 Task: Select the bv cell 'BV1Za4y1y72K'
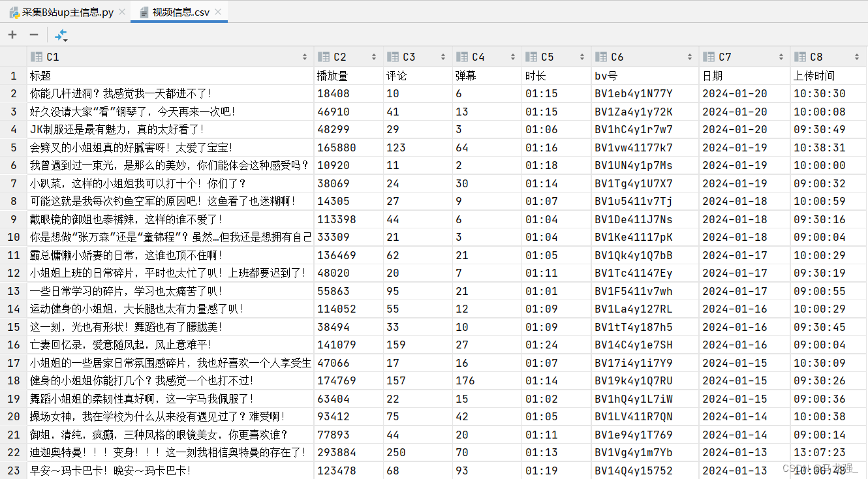(x=645, y=112)
